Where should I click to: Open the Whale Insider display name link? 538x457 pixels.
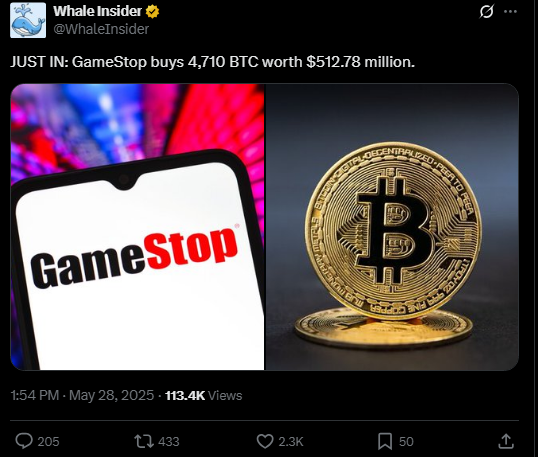point(97,11)
